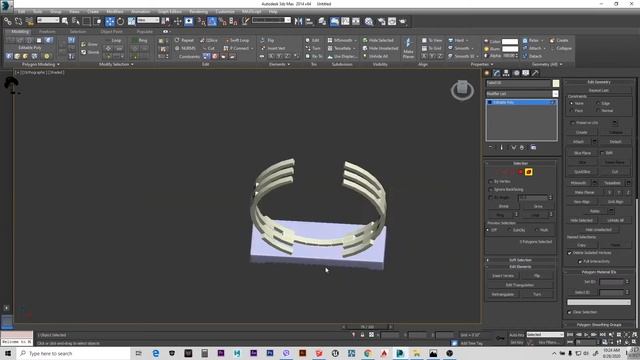Viewport: 640px width, 360px height.
Task: Expand the Modify Selection ribbon panel arrow
Action: 132,64
